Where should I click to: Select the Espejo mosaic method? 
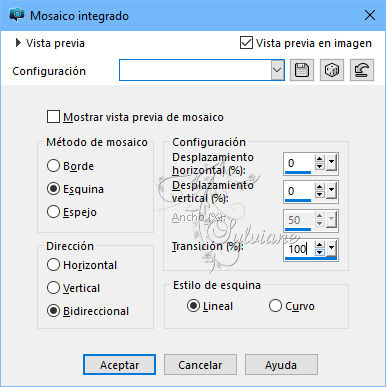(x=53, y=212)
